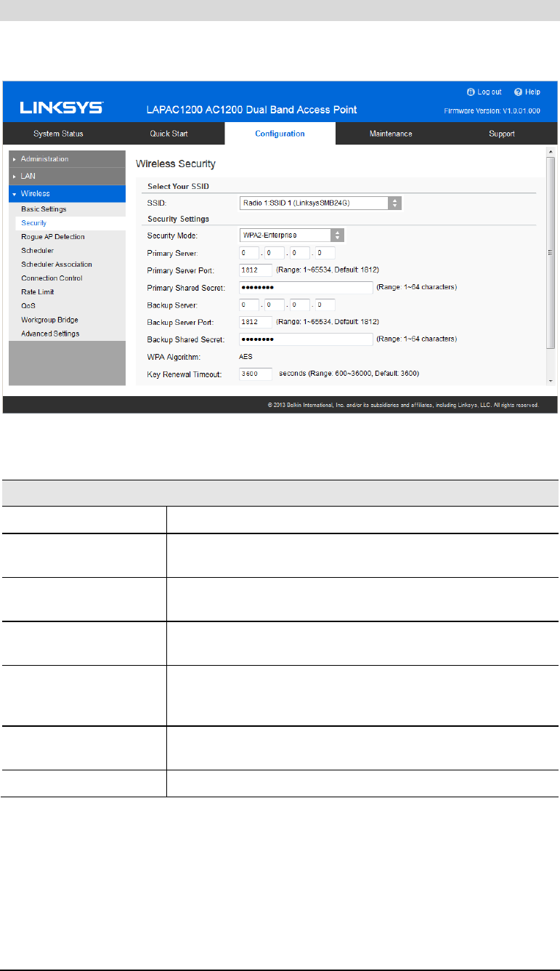Image resolution: width=560 pixels, height=971 pixels.
Task: Click the Backup Shared Secret field
Action: click(x=306, y=339)
